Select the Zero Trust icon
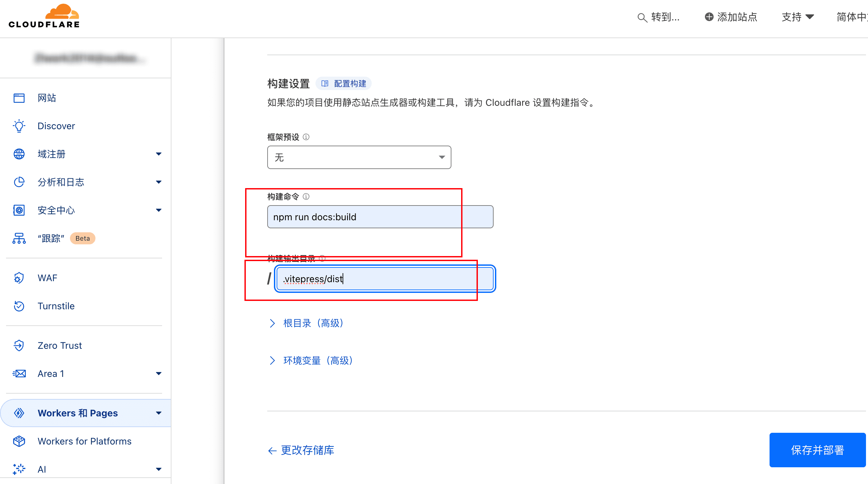 (19, 345)
